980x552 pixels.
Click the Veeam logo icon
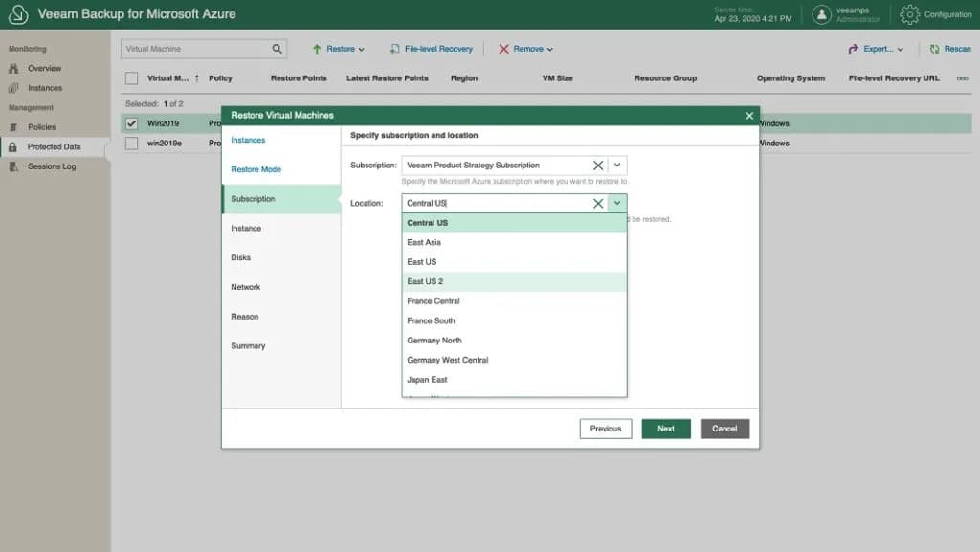[x=17, y=14]
